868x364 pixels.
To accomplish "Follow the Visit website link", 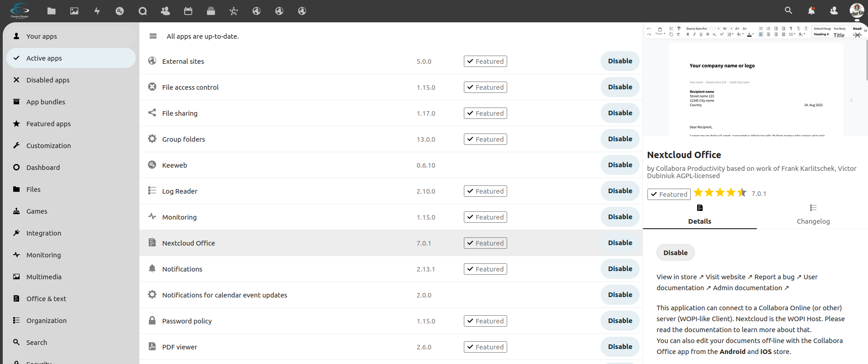I will (729, 277).
